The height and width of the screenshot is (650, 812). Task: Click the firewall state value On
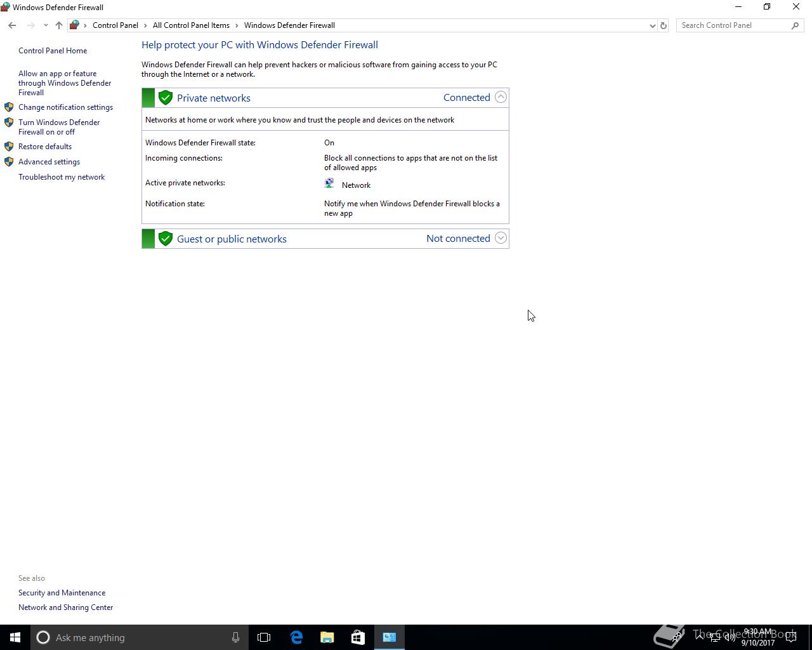click(x=329, y=143)
